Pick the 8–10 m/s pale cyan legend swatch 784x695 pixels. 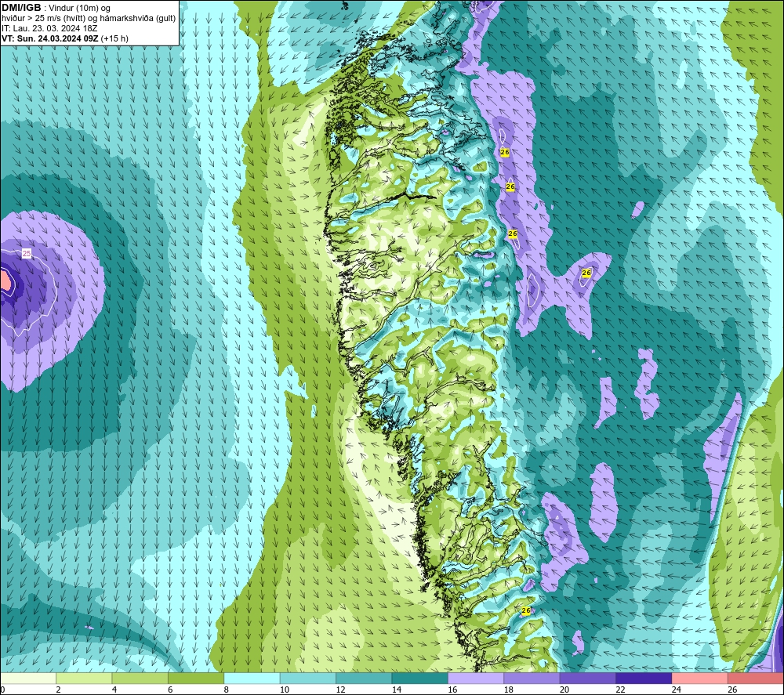coord(252,678)
